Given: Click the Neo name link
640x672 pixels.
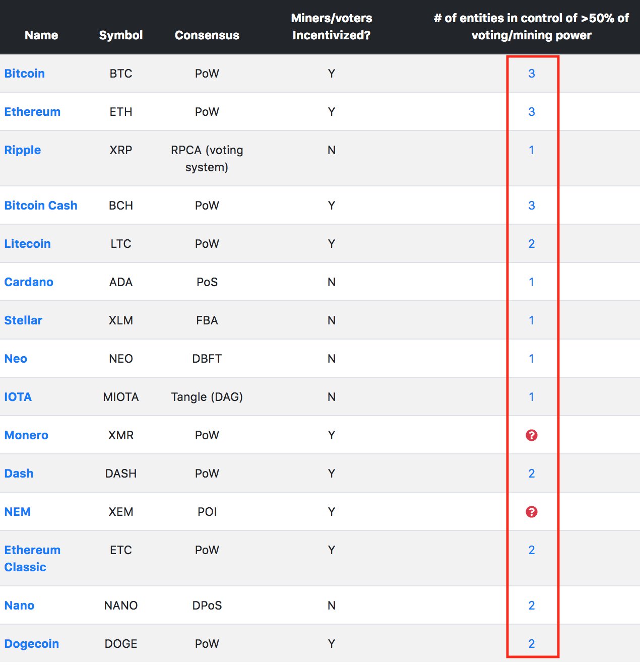Looking at the screenshot, I should [16, 359].
